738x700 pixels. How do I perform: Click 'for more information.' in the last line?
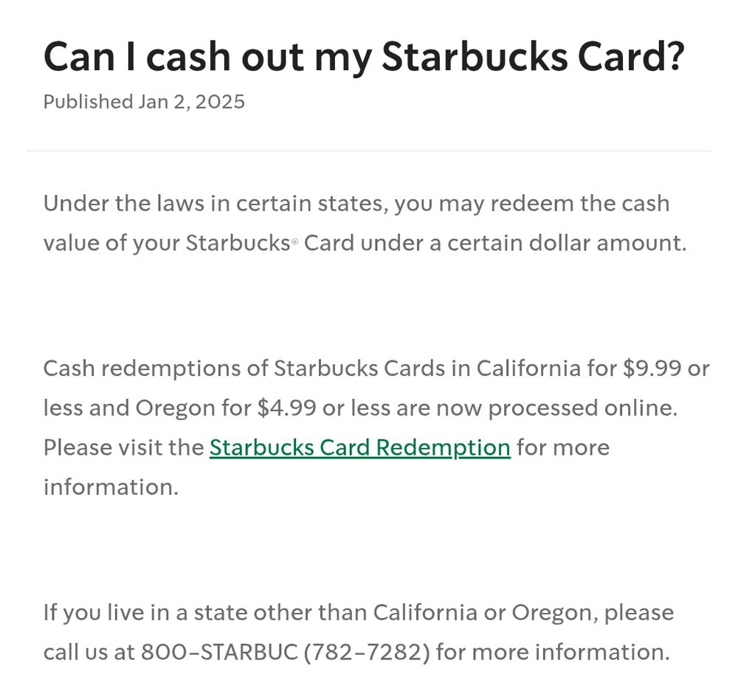point(553,652)
